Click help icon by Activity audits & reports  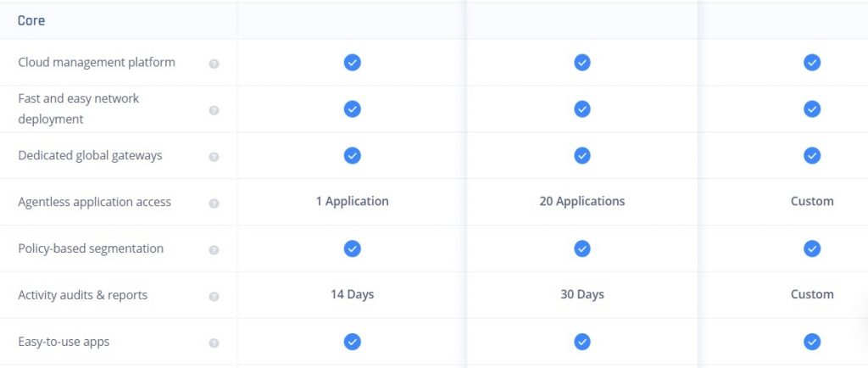(214, 297)
